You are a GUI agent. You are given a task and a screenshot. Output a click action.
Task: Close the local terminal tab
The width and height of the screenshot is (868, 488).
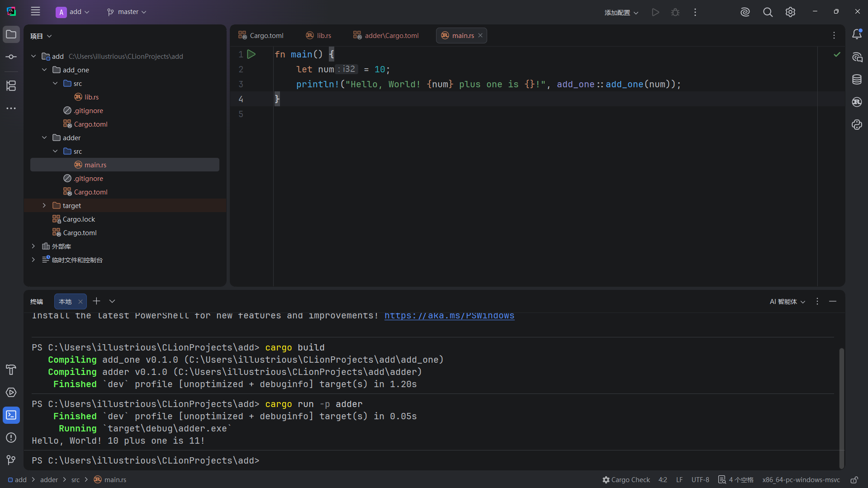(x=80, y=302)
